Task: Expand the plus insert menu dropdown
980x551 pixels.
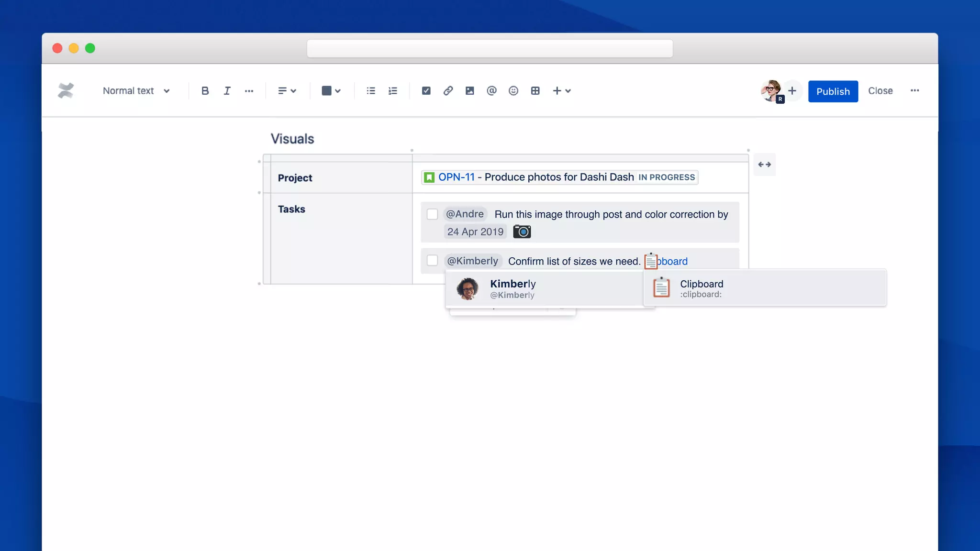Action: pos(562,91)
